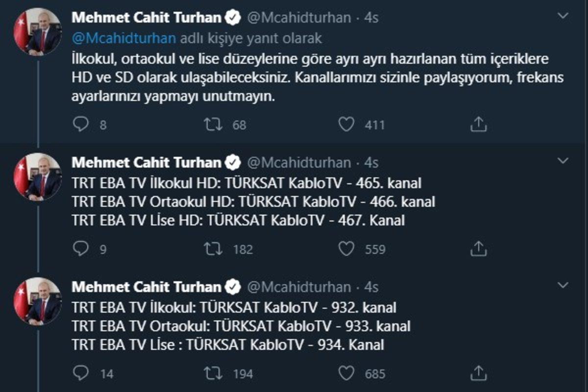Expand the options chevron on the first tweet
Viewport: 588px width, 392px height.
pyautogui.click(x=564, y=15)
